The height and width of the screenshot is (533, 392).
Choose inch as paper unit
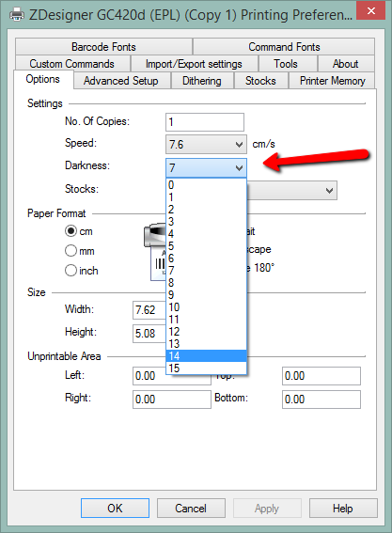point(71,271)
